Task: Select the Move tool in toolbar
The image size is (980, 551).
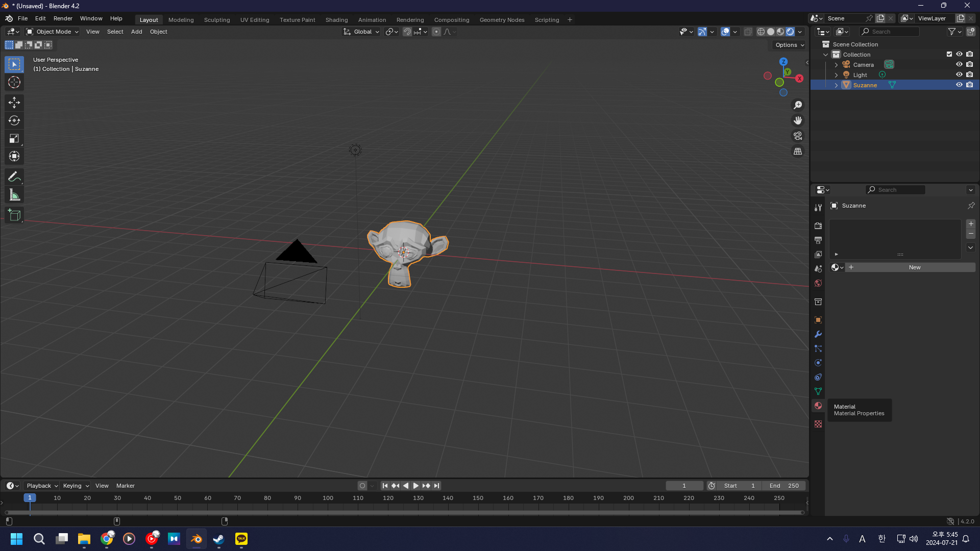Action: (14, 103)
